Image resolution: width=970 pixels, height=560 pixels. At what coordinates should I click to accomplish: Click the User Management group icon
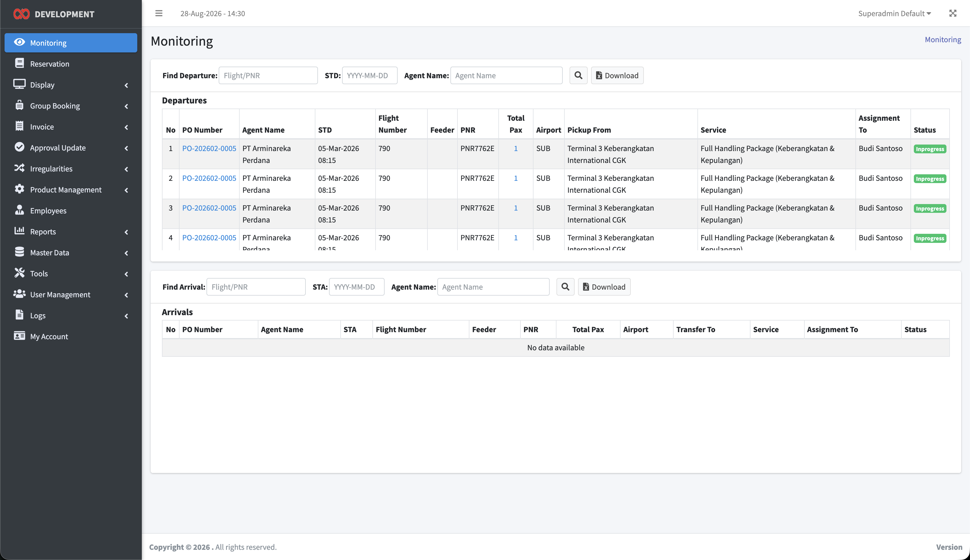click(19, 294)
